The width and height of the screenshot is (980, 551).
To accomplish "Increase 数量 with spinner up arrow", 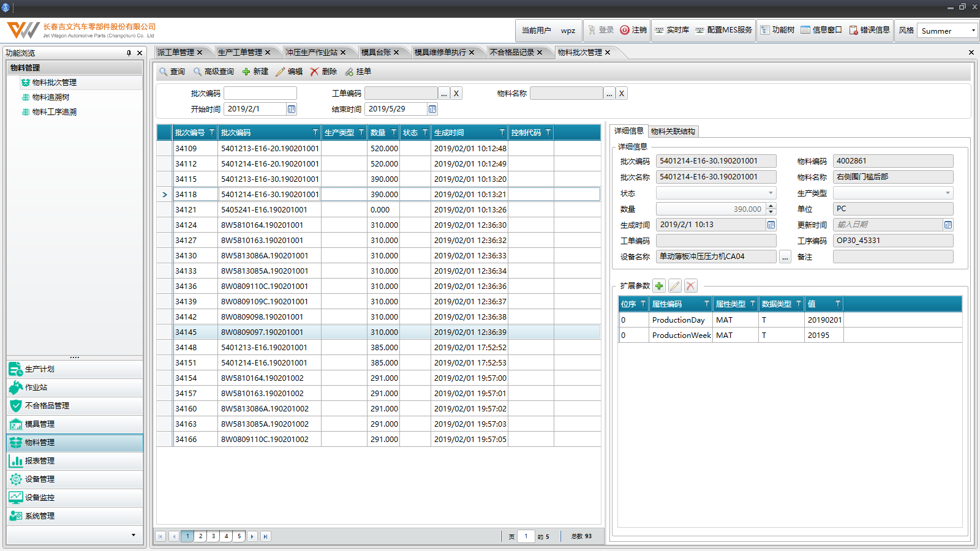I will (x=771, y=206).
